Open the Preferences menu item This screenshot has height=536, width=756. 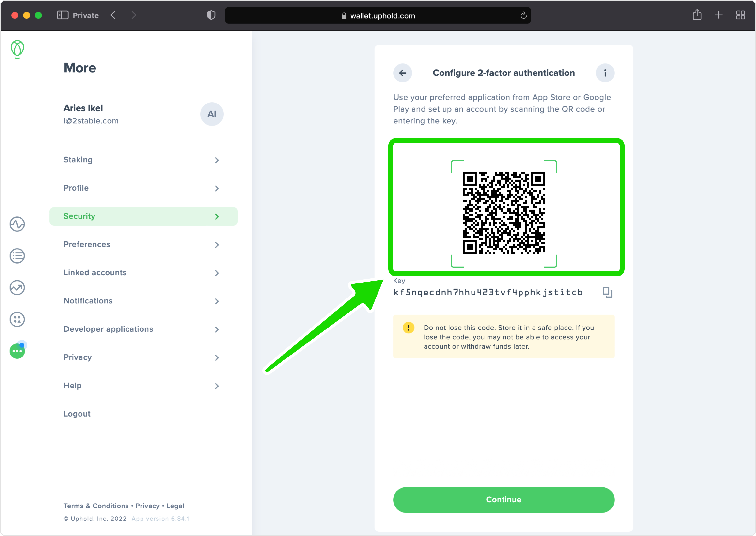point(144,245)
